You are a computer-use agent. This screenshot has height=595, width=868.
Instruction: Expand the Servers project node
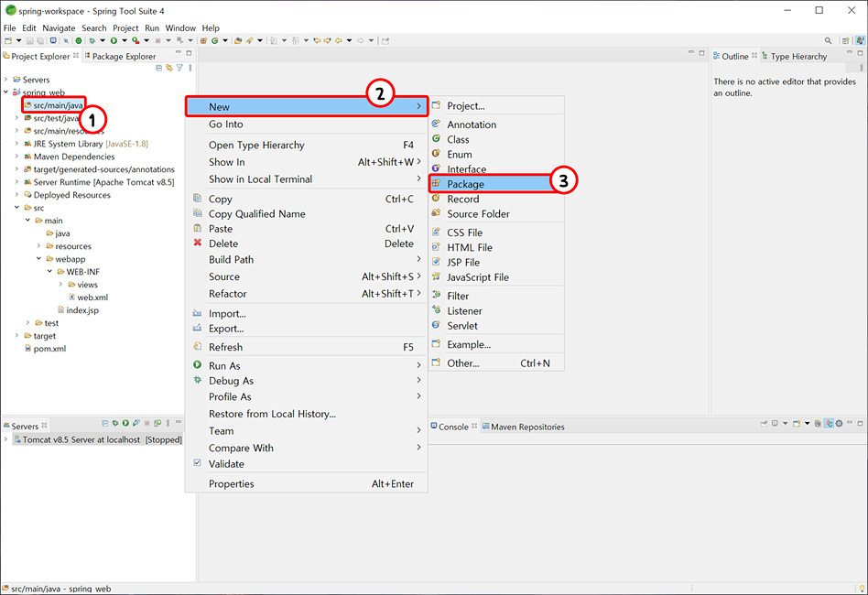[6, 80]
